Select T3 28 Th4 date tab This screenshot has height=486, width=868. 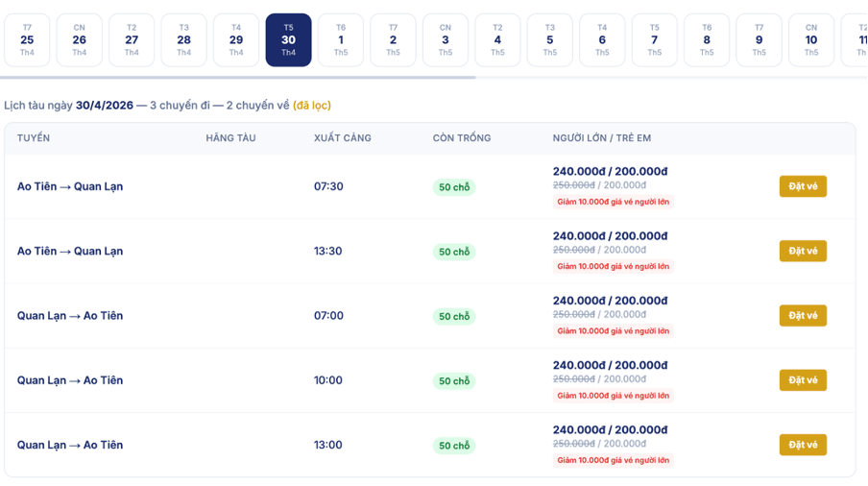click(x=183, y=39)
